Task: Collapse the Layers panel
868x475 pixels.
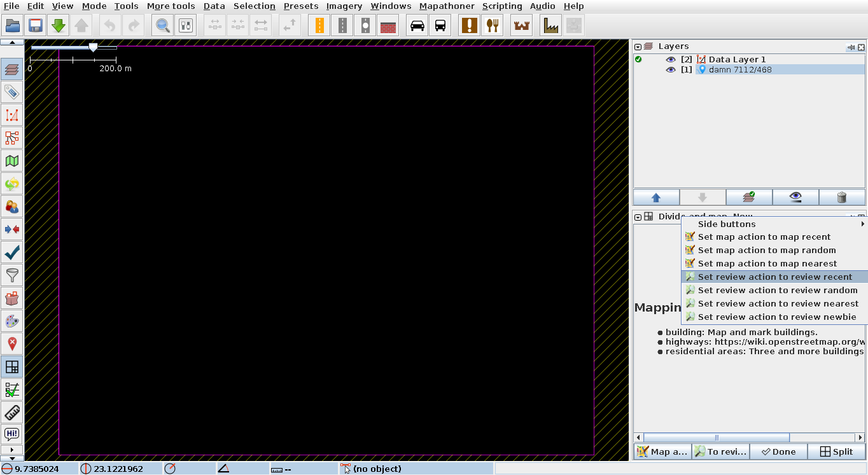Action: (638, 46)
